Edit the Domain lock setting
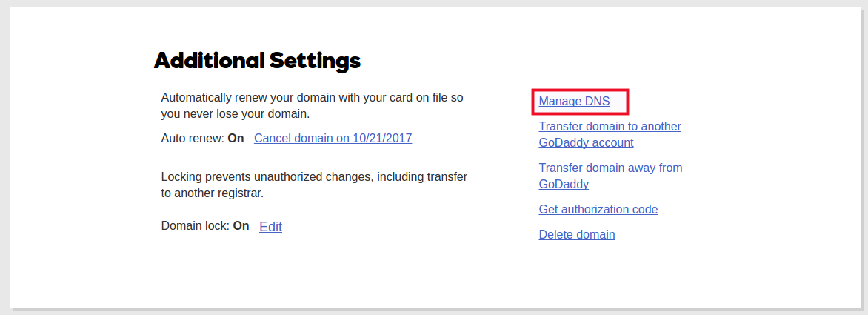 coord(270,227)
